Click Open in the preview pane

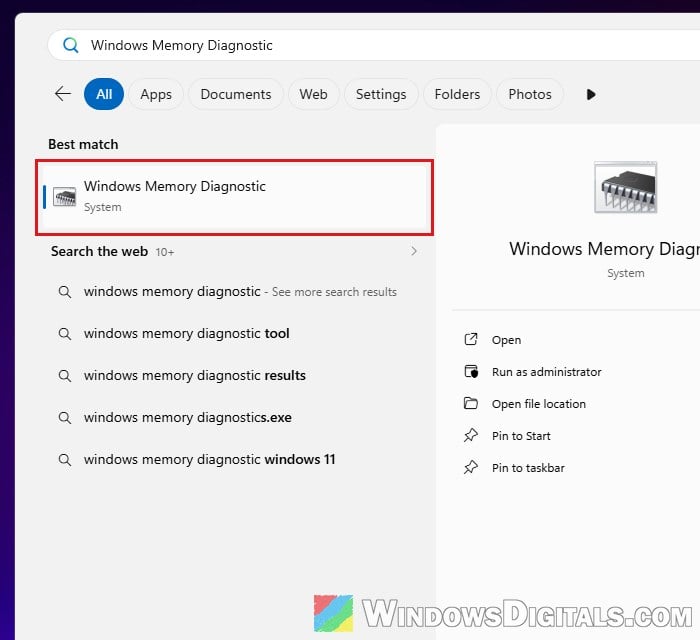point(506,340)
